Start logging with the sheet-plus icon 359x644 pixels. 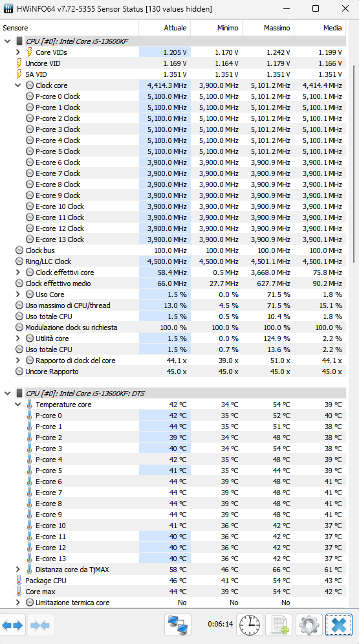tap(279, 625)
